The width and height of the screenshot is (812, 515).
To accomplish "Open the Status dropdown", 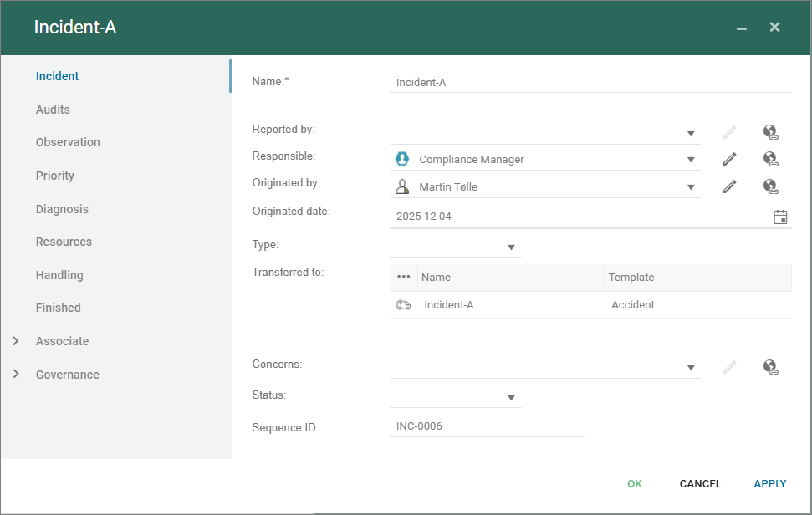I will pos(511,398).
